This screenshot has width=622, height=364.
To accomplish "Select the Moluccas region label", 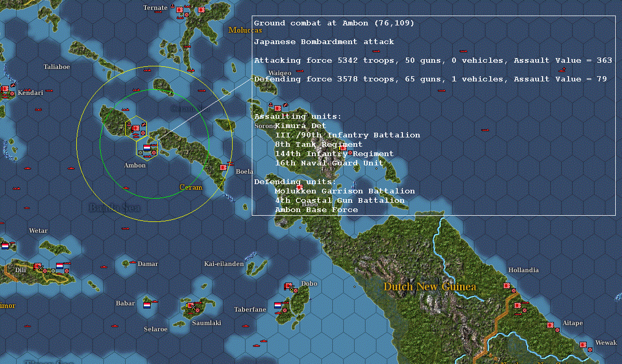I will click(245, 30).
